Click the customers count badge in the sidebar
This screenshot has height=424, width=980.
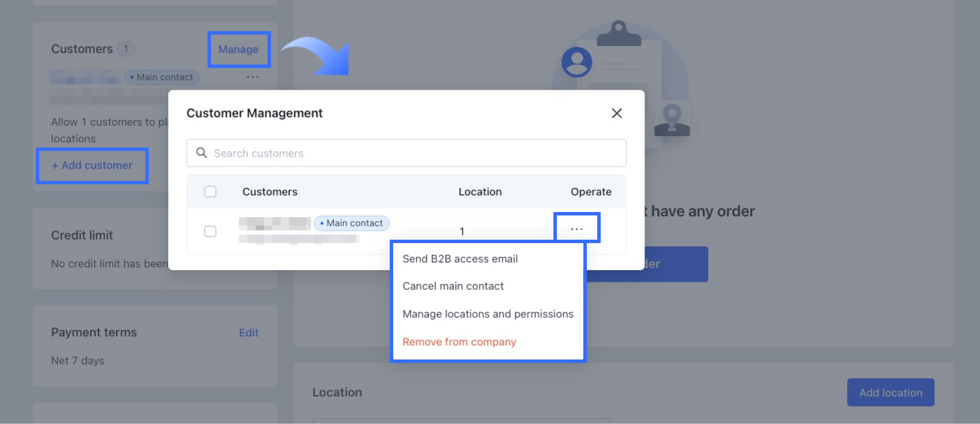coord(126,49)
